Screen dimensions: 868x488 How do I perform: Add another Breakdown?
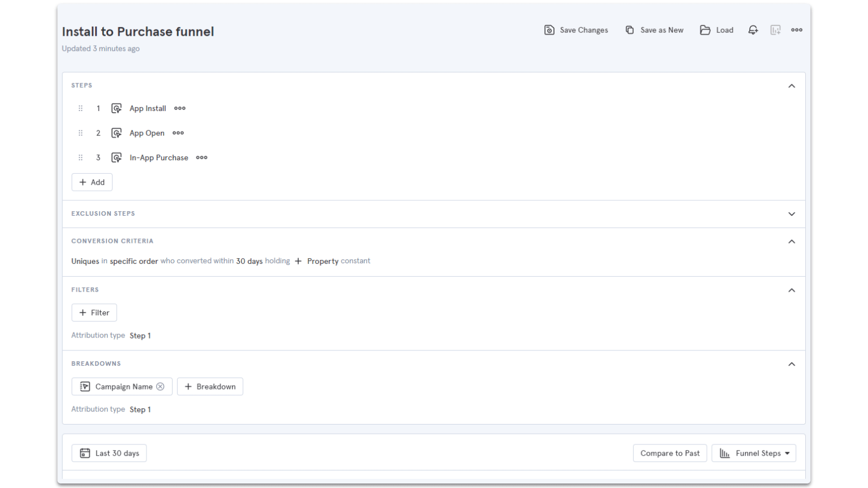210,387
